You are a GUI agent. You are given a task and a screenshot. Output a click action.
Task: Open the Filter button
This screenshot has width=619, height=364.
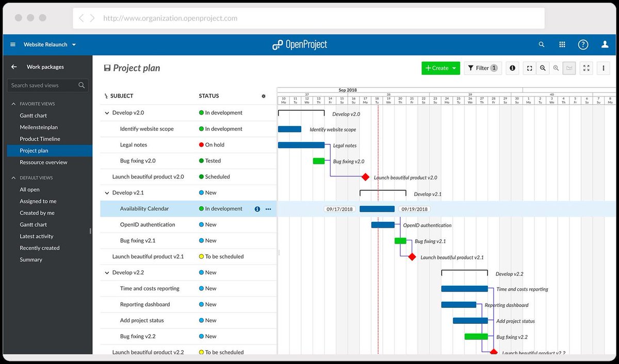(483, 68)
